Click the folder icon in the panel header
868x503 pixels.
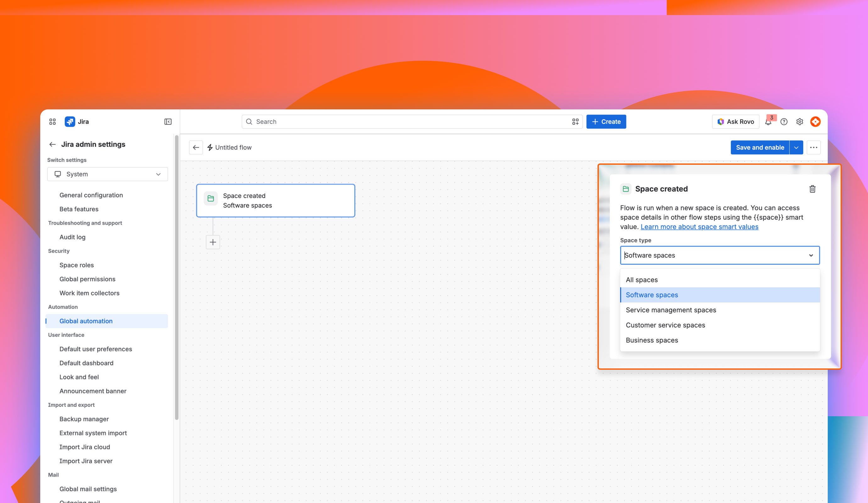pos(626,189)
